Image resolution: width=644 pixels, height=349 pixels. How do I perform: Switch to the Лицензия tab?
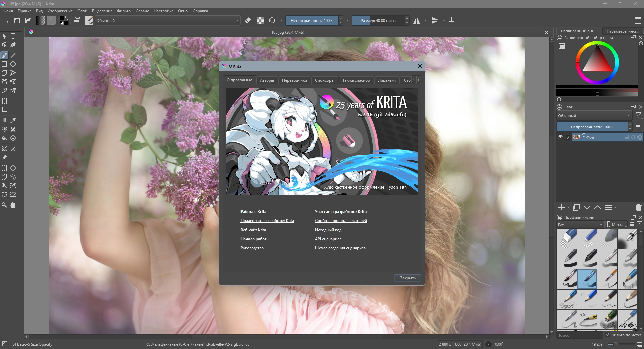click(387, 80)
